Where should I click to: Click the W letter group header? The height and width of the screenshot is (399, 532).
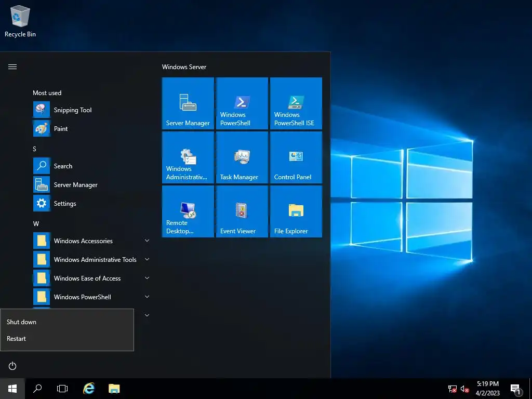click(36, 223)
